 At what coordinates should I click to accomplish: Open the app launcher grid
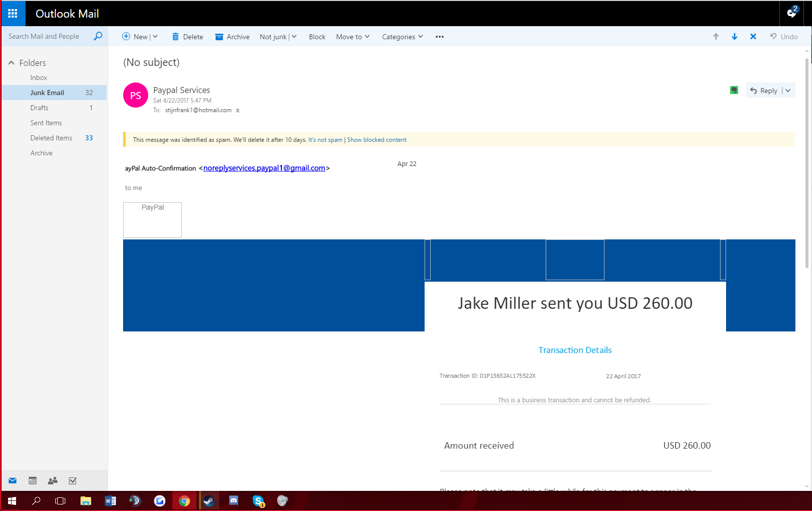[x=13, y=14]
